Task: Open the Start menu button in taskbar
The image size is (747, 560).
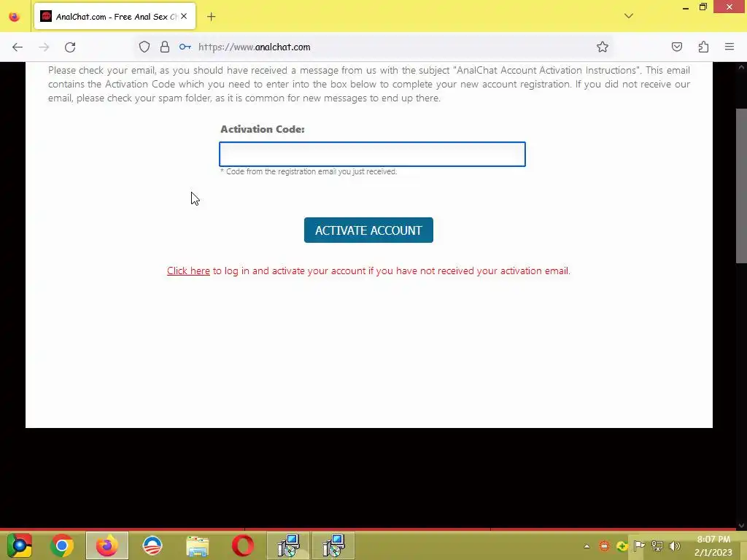Action: [x=19, y=545]
